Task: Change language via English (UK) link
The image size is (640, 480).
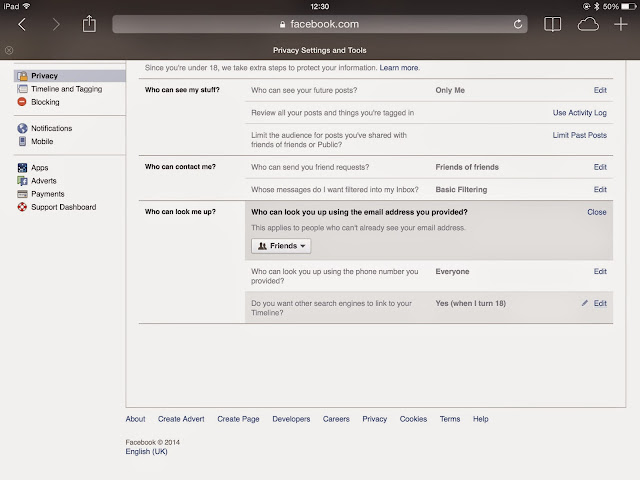Action: coord(147,451)
